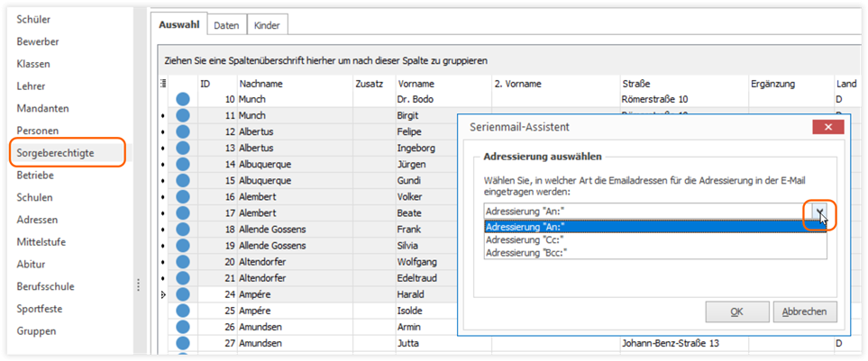
Task: Sort by the Land column header
Action: 845,84
